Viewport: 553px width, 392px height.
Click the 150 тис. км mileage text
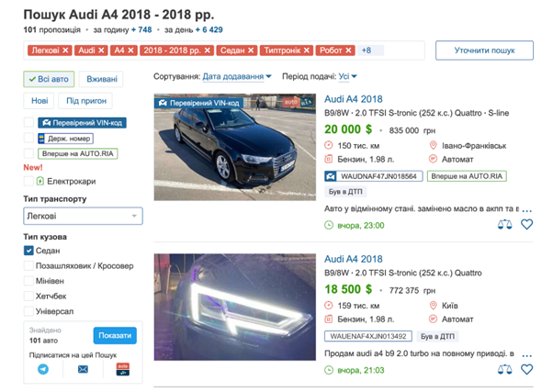[358, 146]
